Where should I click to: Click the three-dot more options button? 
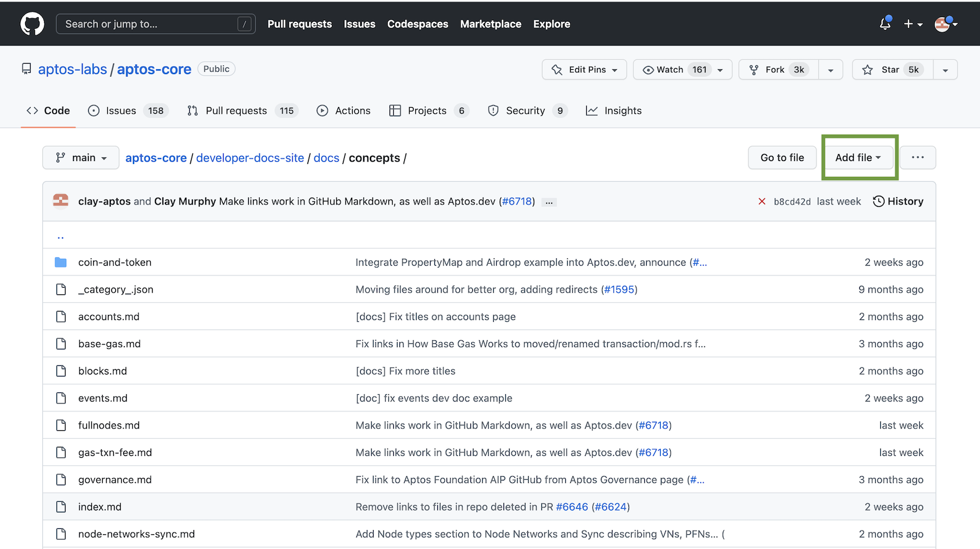click(917, 157)
